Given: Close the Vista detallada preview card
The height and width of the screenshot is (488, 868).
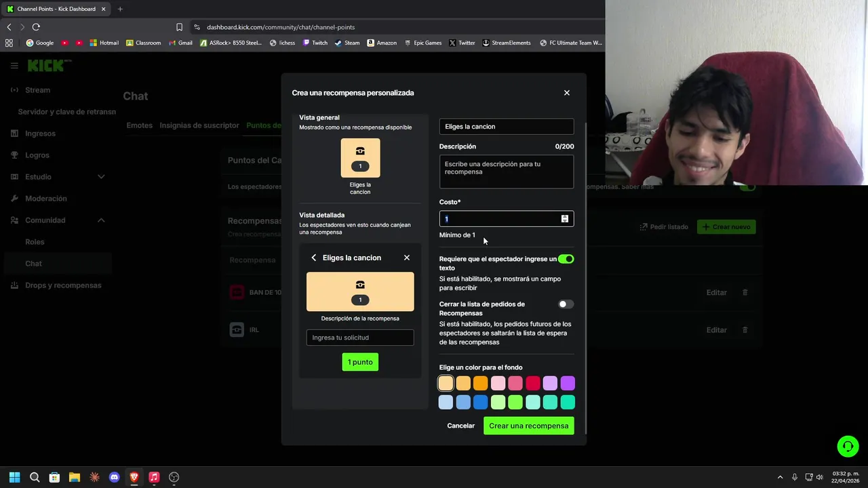Looking at the screenshot, I should coord(407,258).
